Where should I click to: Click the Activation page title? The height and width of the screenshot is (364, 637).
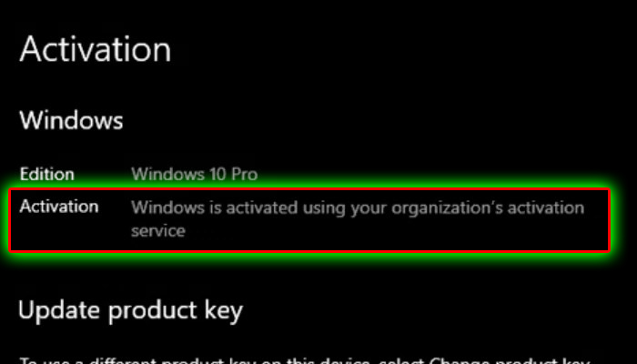95,49
